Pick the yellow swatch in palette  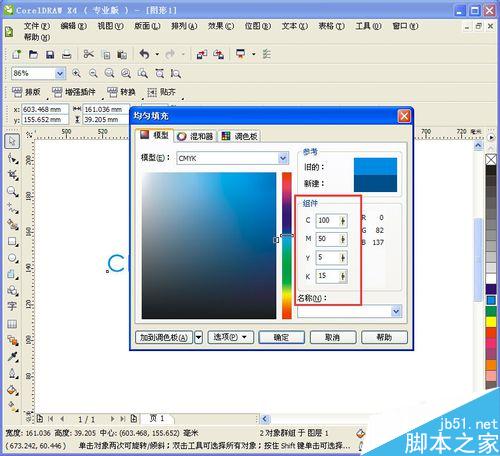click(x=491, y=322)
